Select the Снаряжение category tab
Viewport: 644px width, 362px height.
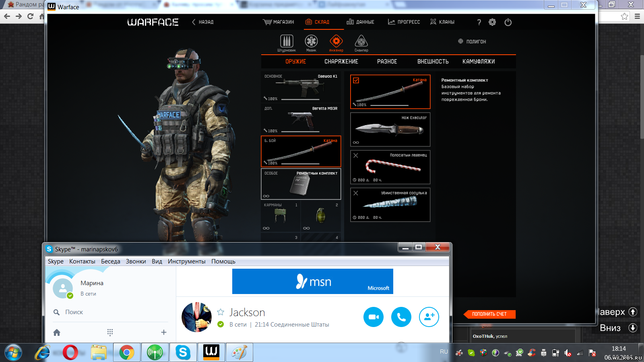coord(341,62)
